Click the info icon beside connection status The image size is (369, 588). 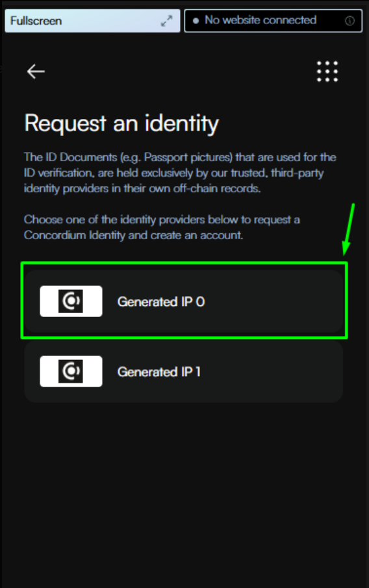(x=350, y=21)
